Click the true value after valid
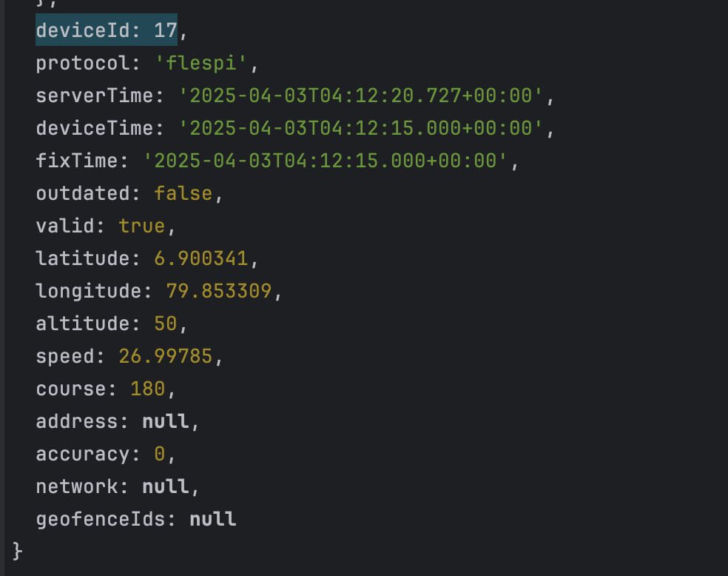This screenshot has width=728, height=576. point(141,226)
